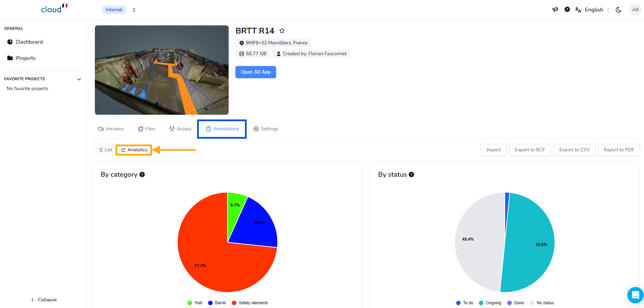Click the By status info icon
Image resolution: width=644 pixels, height=308 pixels.
(x=411, y=175)
